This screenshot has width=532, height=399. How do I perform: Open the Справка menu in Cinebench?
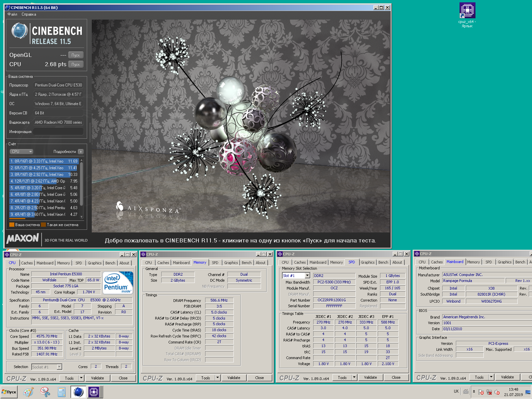(29, 14)
